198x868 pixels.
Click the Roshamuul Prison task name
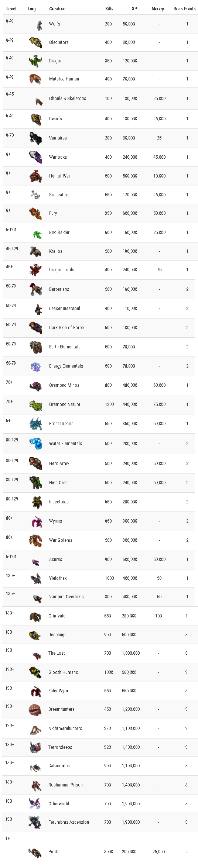pos(65,785)
